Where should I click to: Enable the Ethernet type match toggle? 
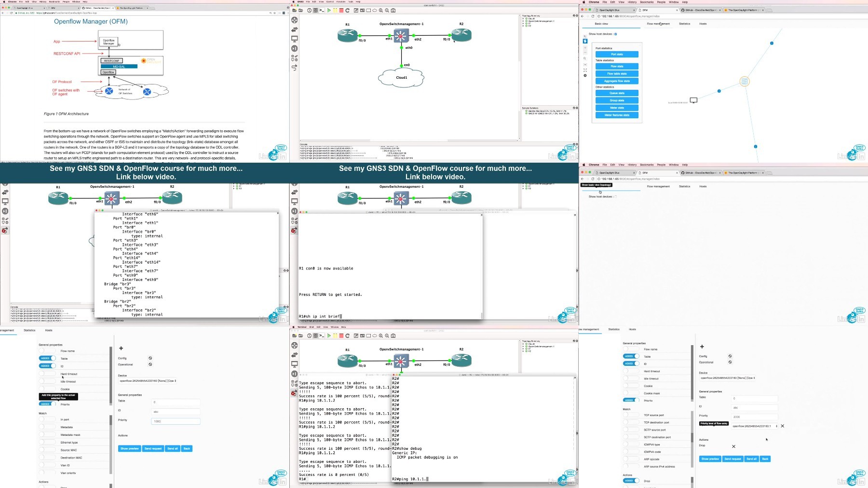(47, 442)
